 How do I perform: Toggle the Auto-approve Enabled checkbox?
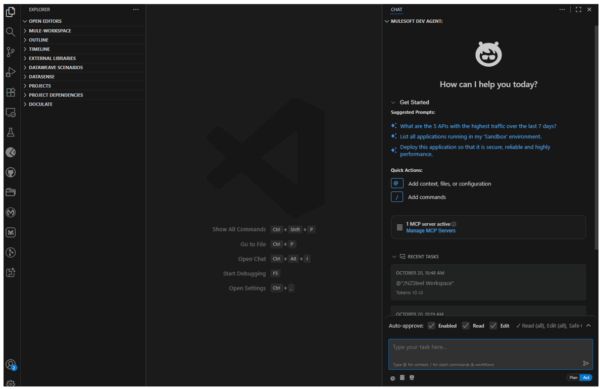click(x=431, y=326)
